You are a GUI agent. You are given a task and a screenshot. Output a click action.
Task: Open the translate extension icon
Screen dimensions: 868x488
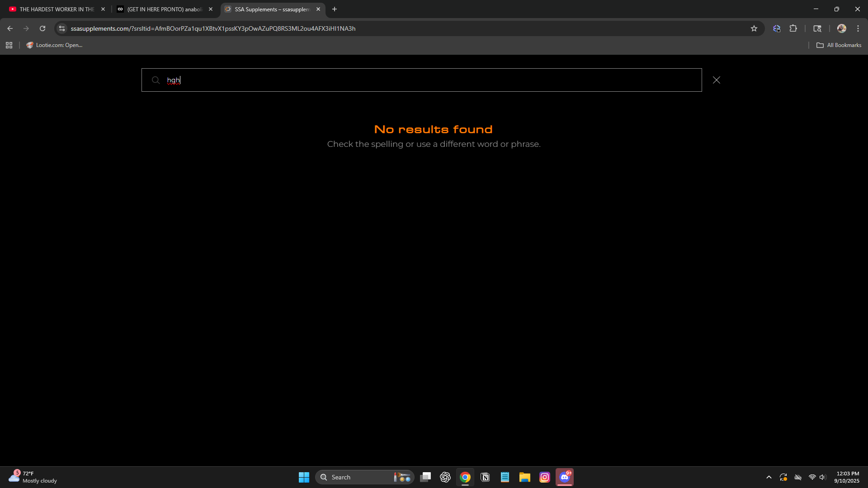coord(777,28)
